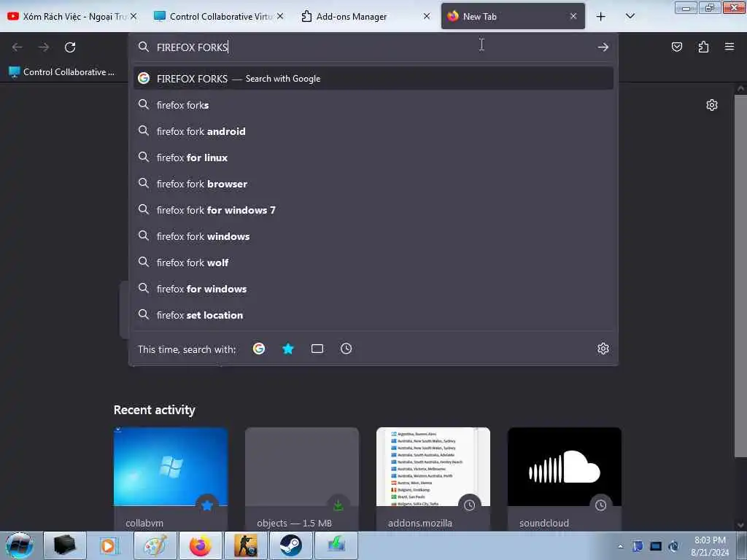This screenshot has width=747, height=560.
Task: Open the black box taskbar icon
Action: tap(65, 545)
